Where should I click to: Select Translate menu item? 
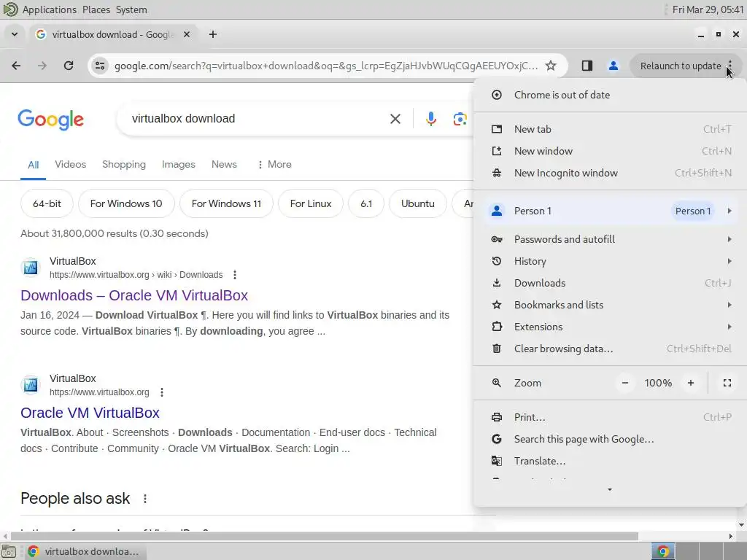click(610, 461)
